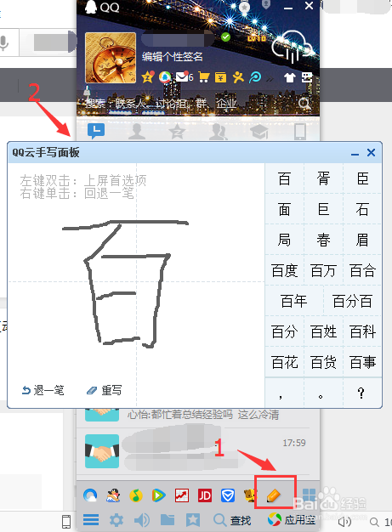Switch to the groups tab

(218, 132)
